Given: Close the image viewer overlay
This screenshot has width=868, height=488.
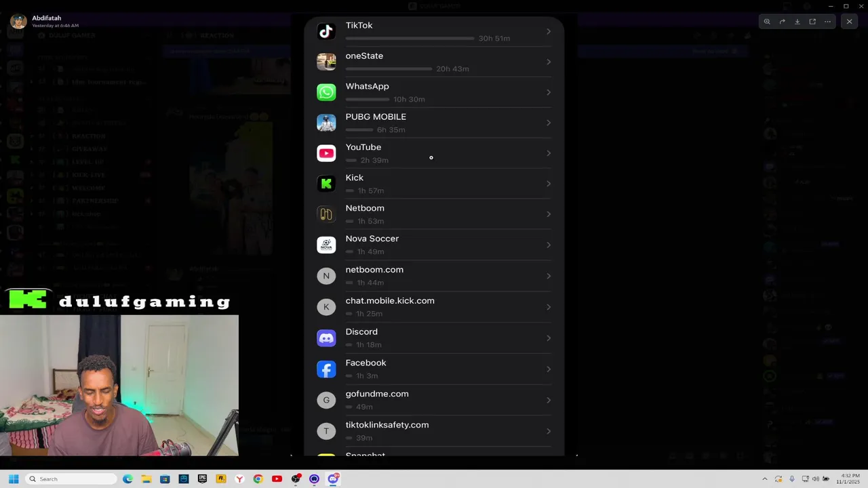Looking at the screenshot, I should [x=849, y=22].
